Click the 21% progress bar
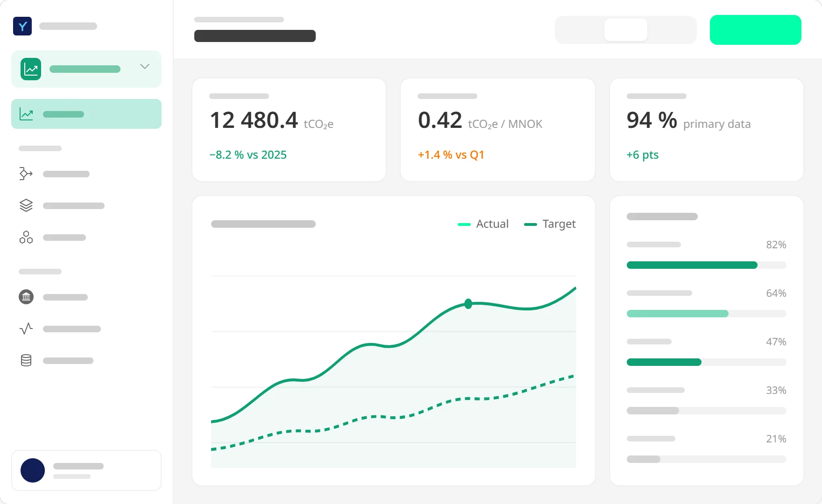 (706, 459)
